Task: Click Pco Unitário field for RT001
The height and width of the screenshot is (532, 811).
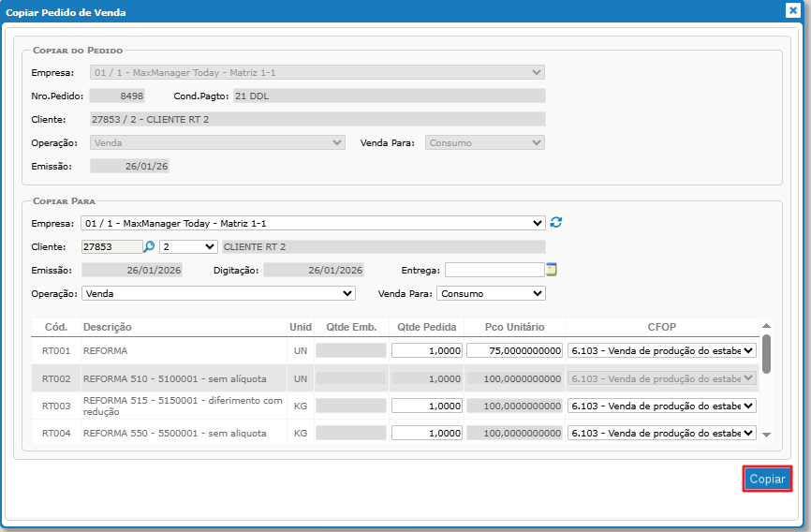Action: (513, 350)
